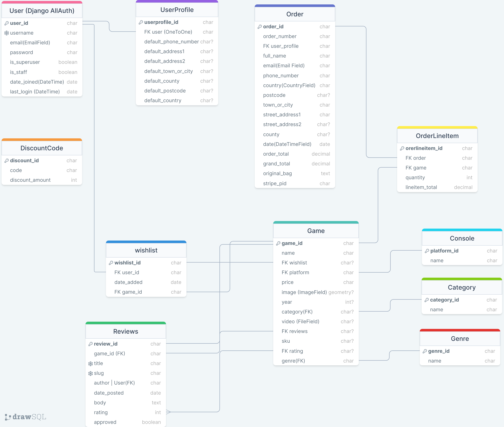Screen dimensions: 504x427
Task: Select the OrderLineItem table title
Action: (437, 136)
